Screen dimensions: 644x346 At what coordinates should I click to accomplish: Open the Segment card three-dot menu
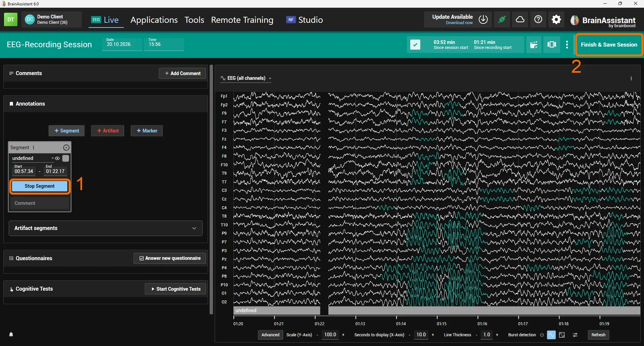(34, 148)
